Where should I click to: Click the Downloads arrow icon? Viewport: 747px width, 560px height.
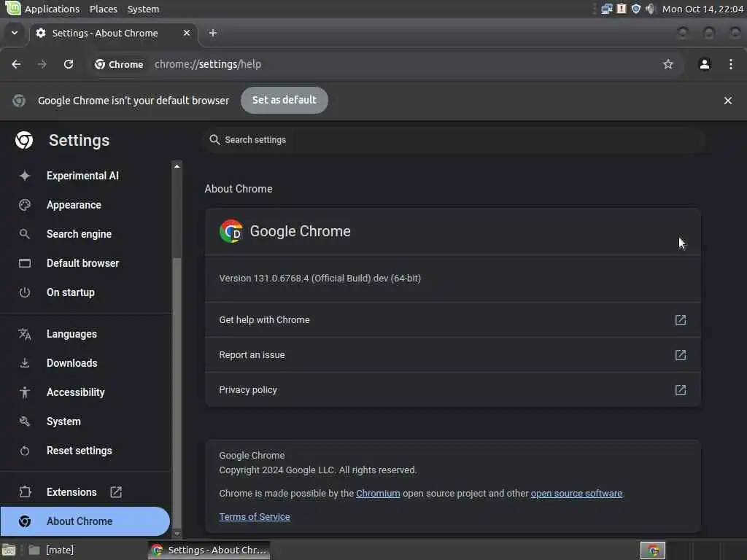pyautogui.click(x=25, y=363)
